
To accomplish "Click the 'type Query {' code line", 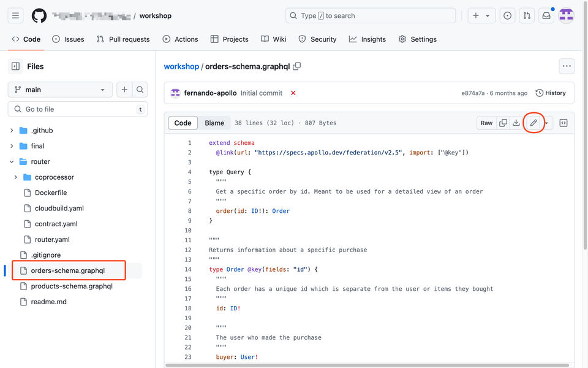I will 230,172.
